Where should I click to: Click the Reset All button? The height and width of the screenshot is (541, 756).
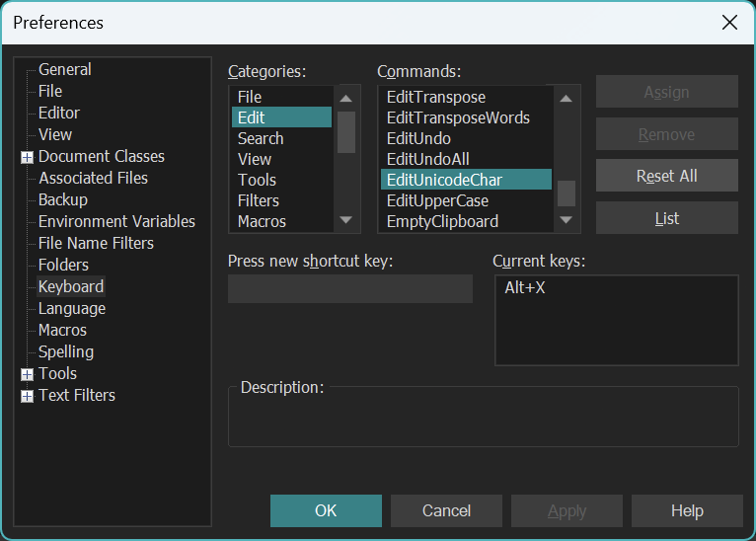666,176
